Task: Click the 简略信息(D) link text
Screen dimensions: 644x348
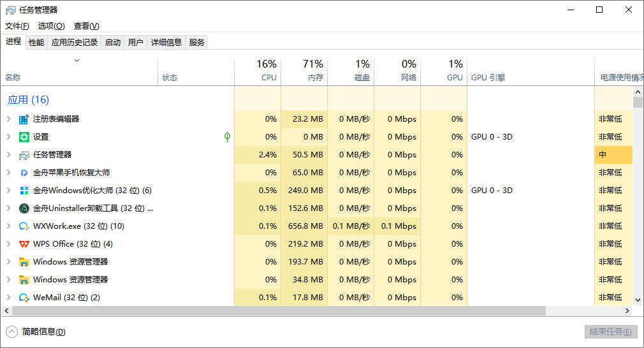Action: click(44, 331)
